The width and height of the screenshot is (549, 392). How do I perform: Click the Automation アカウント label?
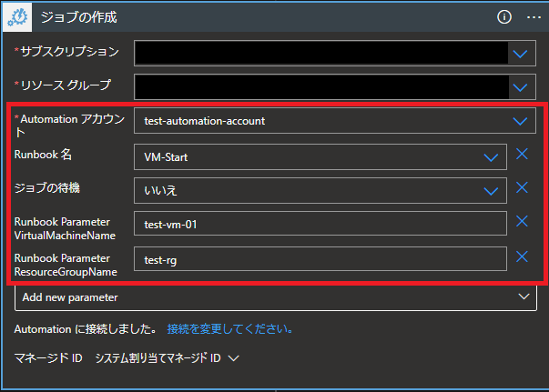tap(69, 126)
